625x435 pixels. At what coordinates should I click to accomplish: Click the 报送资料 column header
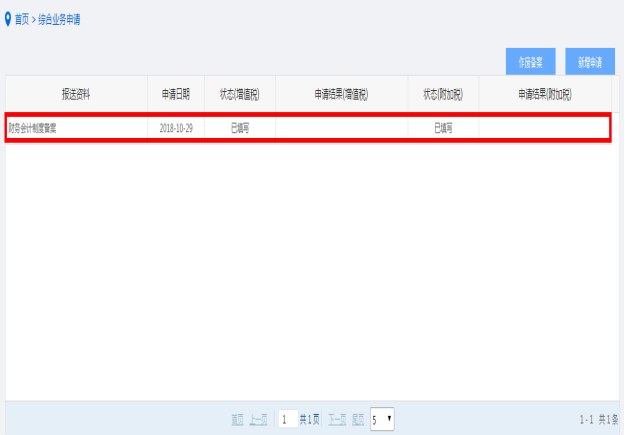pyautogui.click(x=76, y=94)
